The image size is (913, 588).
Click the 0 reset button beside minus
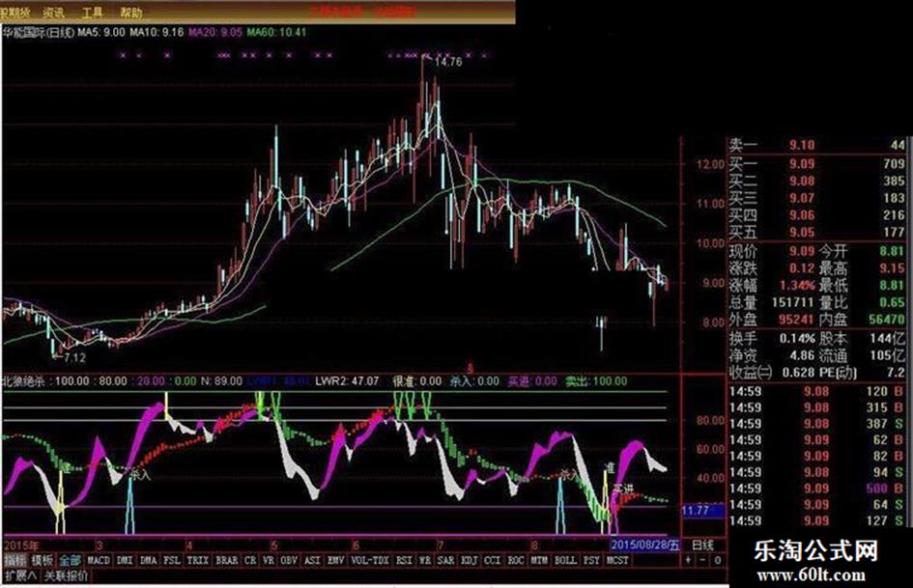pyautogui.click(x=718, y=560)
